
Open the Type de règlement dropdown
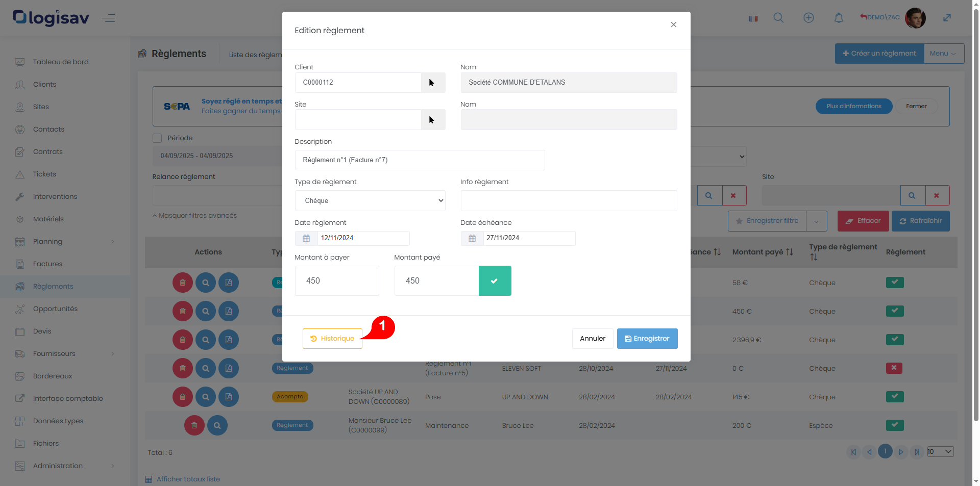click(x=370, y=201)
